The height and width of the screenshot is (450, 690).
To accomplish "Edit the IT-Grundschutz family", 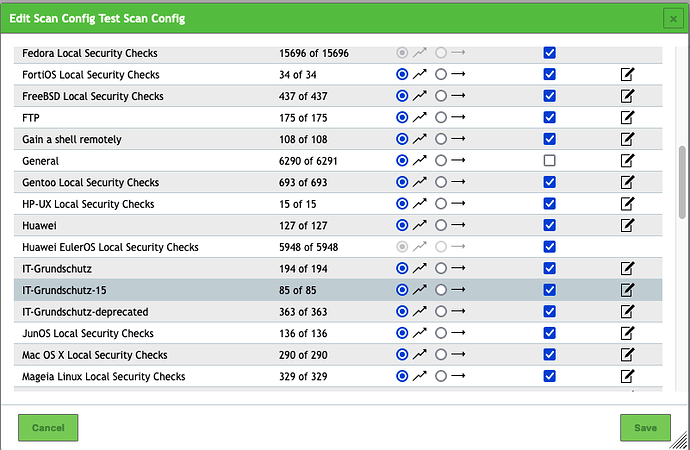I will [627, 268].
